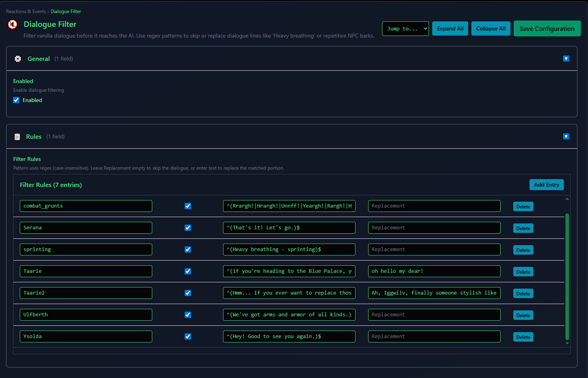The image size is (588, 378).
Task: Click the Taarie rule pattern field
Action: [289, 271]
